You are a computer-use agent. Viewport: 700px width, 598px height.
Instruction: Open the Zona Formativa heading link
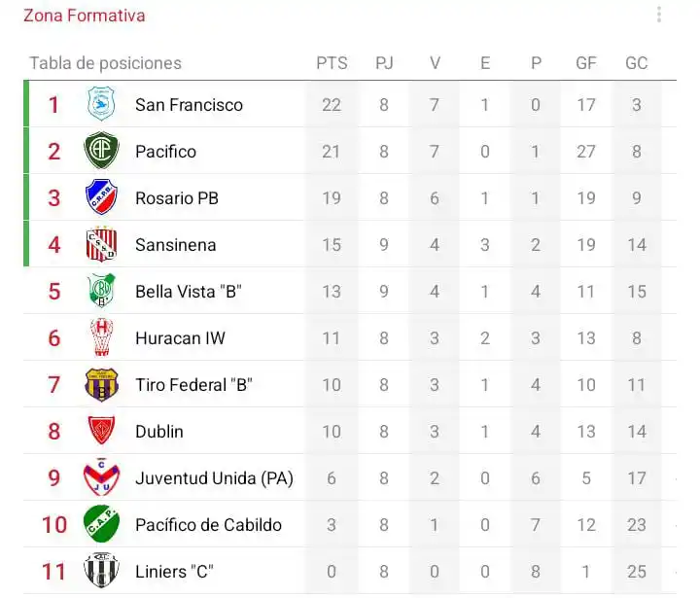tap(85, 16)
